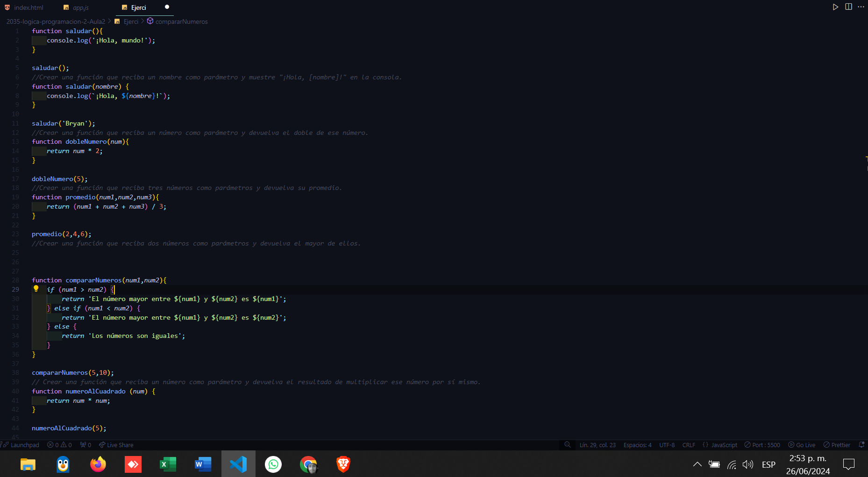Click the Visual Studio Code taskbar icon
The width and height of the screenshot is (868, 477).
pyautogui.click(x=238, y=464)
